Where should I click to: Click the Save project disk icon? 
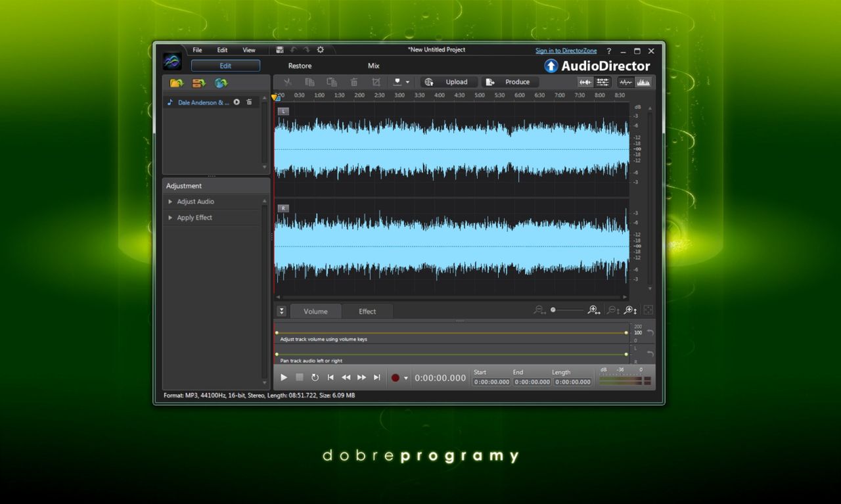(x=280, y=50)
